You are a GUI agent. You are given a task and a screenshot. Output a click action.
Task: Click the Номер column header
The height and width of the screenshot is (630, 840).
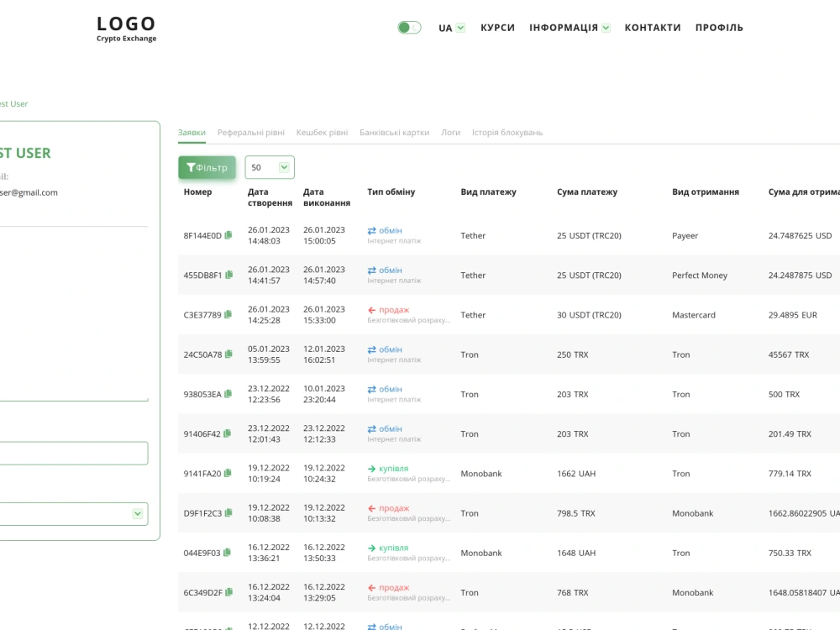click(x=197, y=192)
